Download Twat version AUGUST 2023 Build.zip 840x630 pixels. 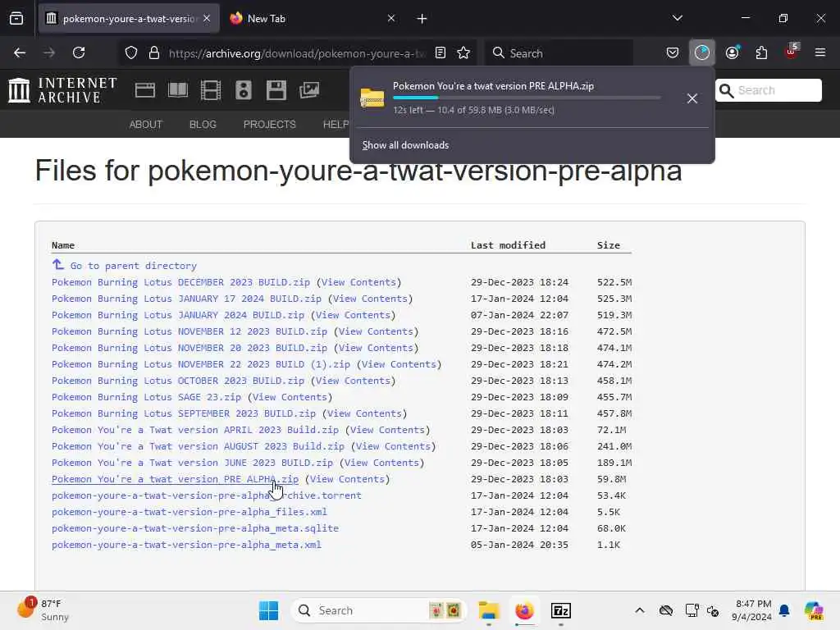tap(198, 447)
